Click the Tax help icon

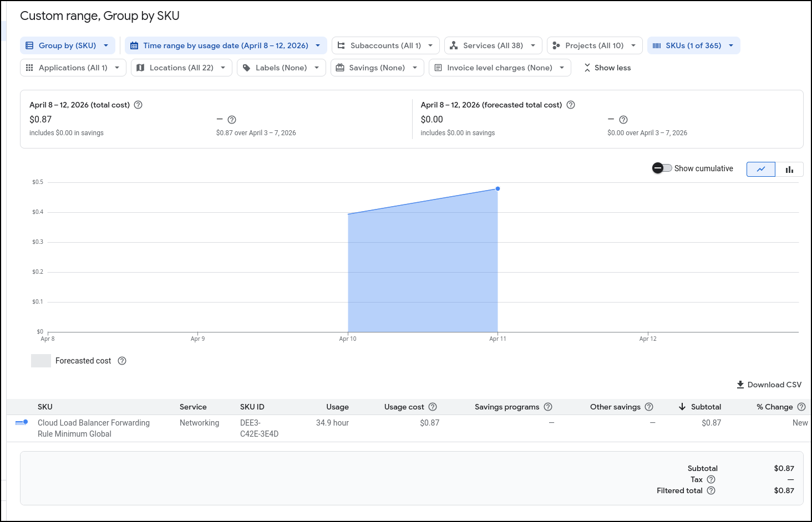tap(711, 479)
